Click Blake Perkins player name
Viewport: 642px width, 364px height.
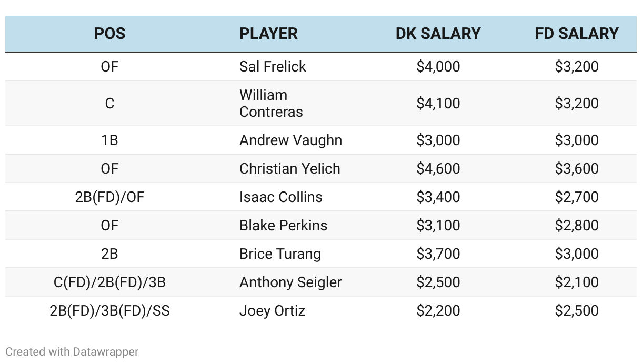(x=283, y=225)
